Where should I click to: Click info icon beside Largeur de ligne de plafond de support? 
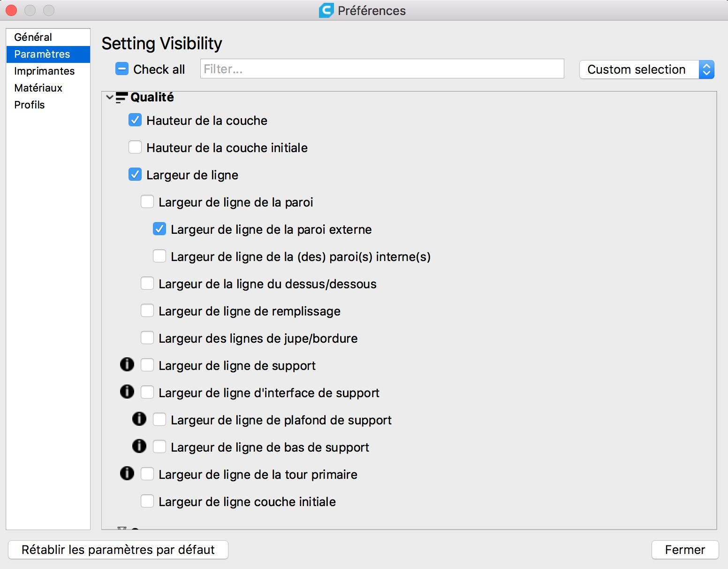pyautogui.click(x=139, y=419)
